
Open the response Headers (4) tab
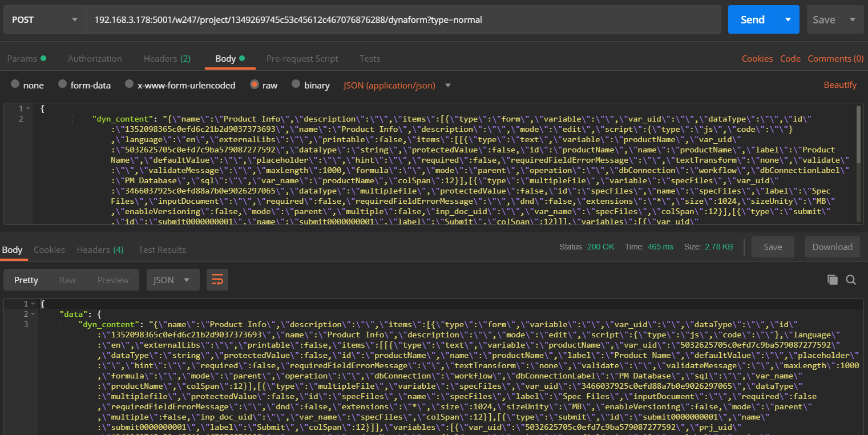[100, 249]
